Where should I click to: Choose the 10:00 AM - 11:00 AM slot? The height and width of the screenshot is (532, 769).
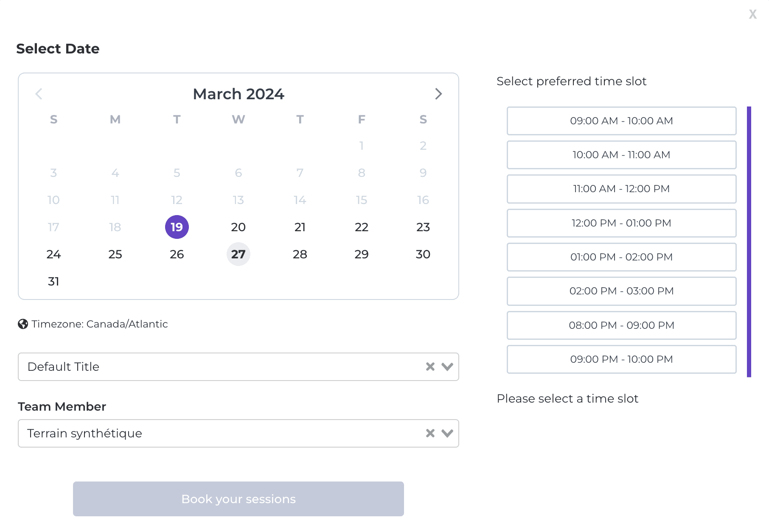[621, 155]
